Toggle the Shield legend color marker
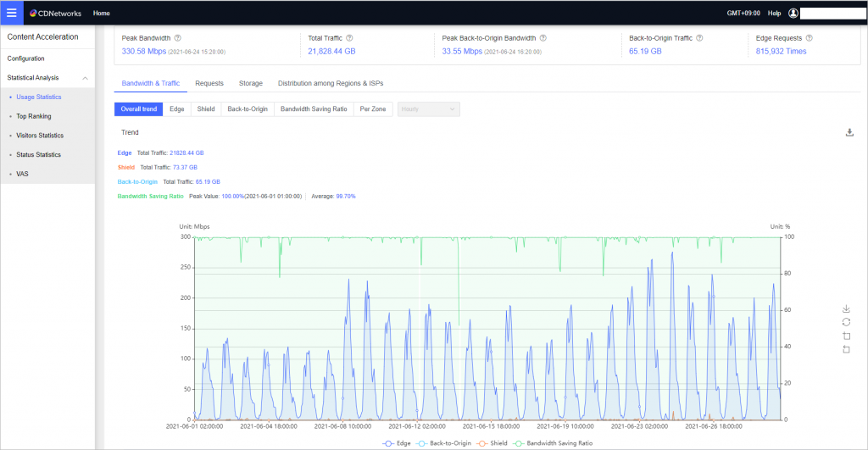 (481, 443)
